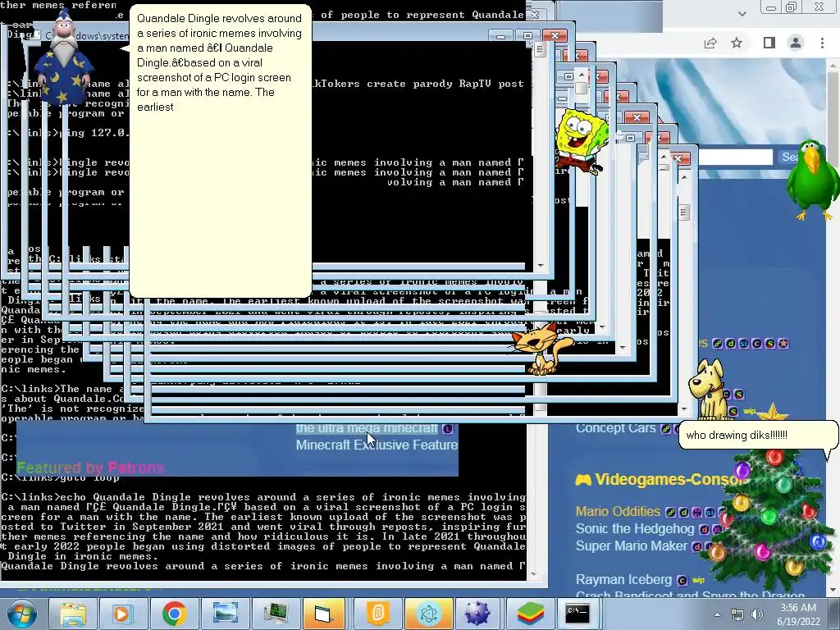Open the Sonic the Hedgehog link
Image resolution: width=840 pixels, height=630 pixels.
click(635, 529)
